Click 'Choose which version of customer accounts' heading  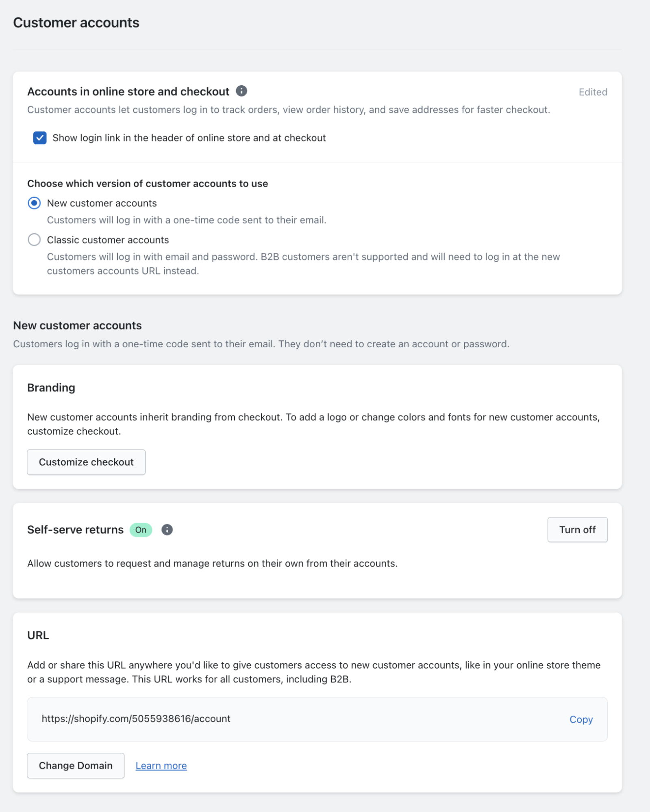(x=148, y=184)
